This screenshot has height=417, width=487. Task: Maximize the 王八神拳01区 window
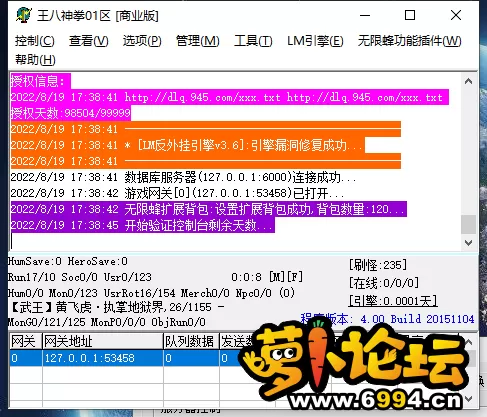pos(410,15)
